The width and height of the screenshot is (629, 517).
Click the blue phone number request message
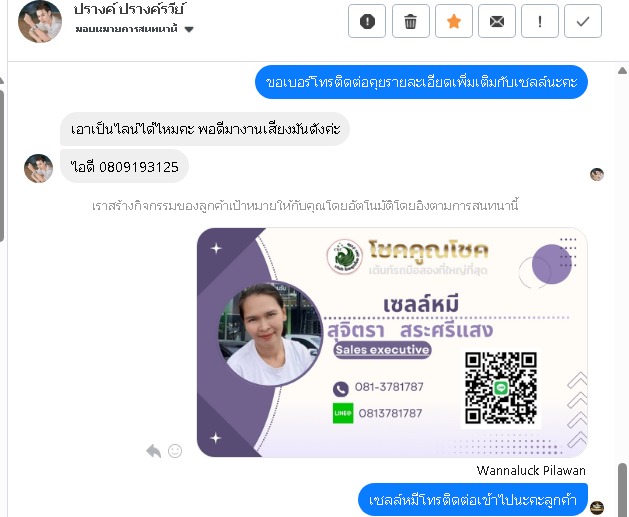point(421,82)
